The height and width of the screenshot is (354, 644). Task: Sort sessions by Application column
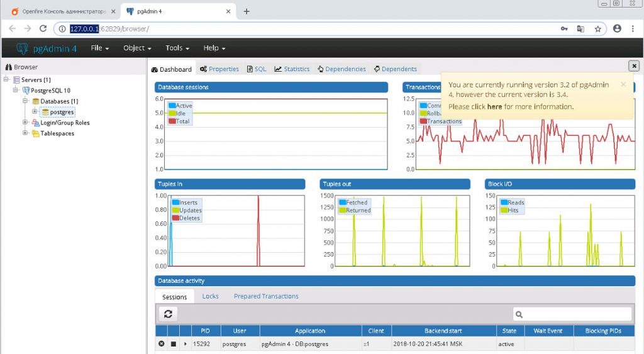click(x=310, y=331)
